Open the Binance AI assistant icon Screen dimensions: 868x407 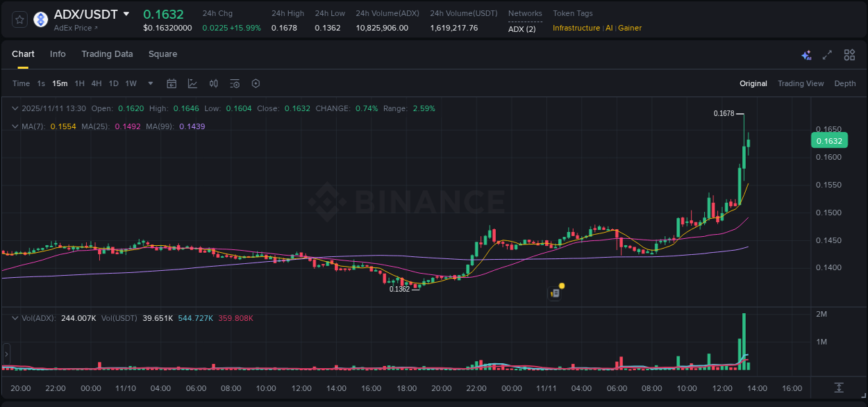click(x=806, y=55)
